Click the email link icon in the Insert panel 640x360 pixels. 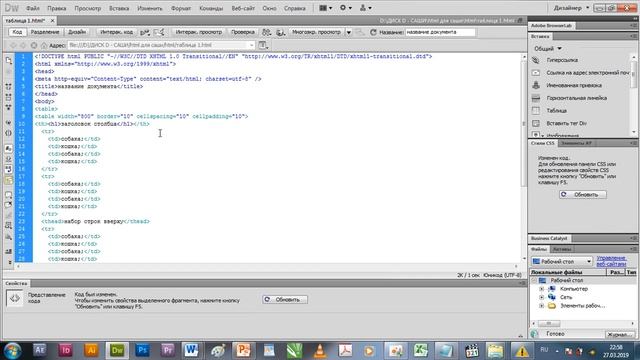point(536,73)
